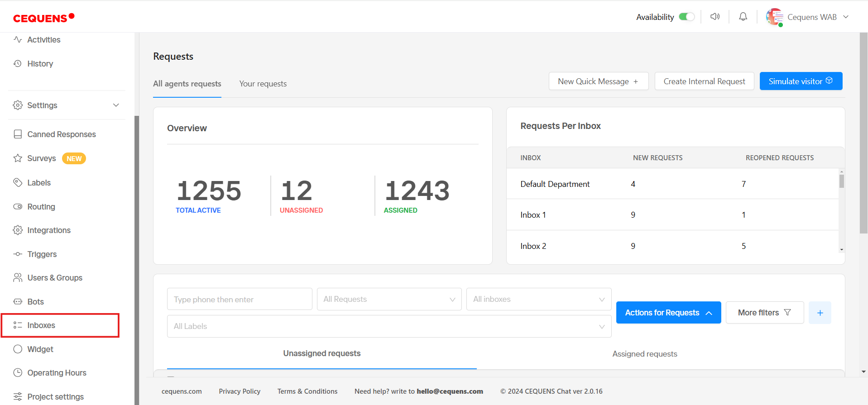This screenshot has width=868, height=405.
Task: Click the Integrations gear icon
Action: pos(18,230)
